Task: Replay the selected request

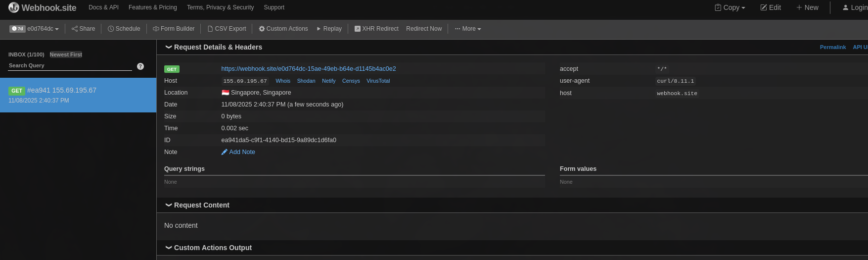Action: [329, 29]
